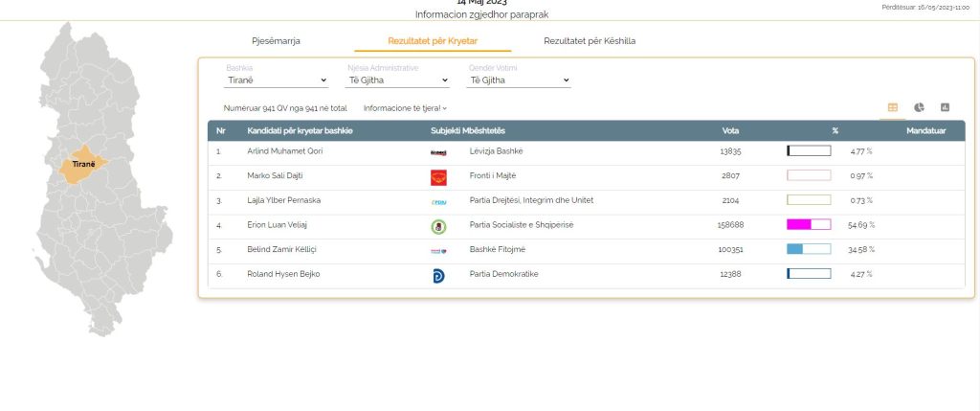Select candidate Erion Luan Veliaj
The width and height of the screenshot is (980, 411).
point(277,224)
